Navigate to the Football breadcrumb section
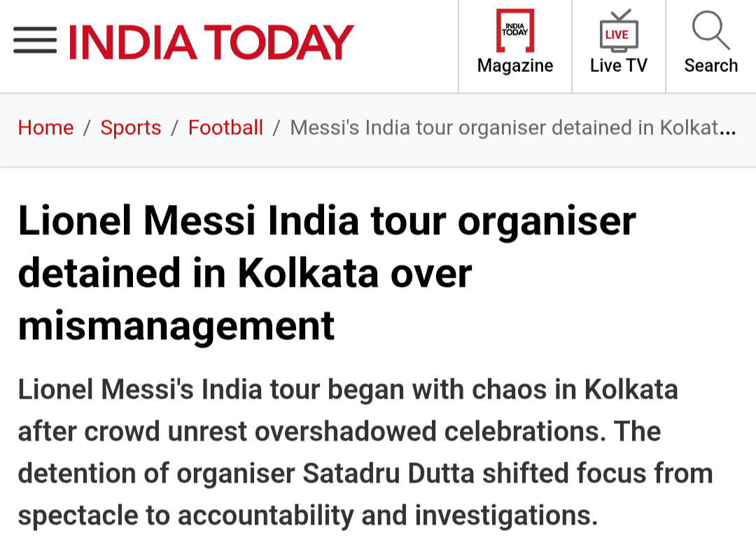756x547 pixels. (x=225, y=128)
